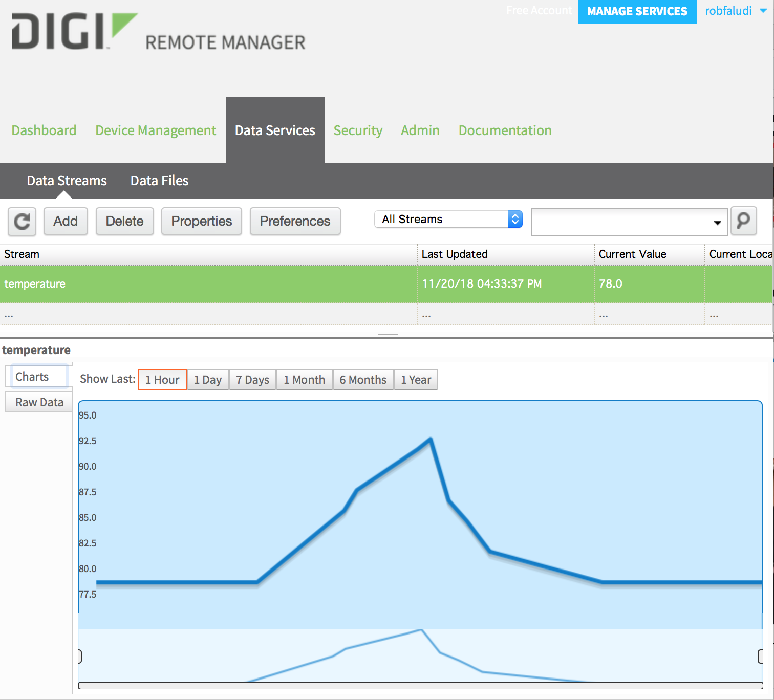Show last 1 Year of data
The image size is (774, 700).
416,380
